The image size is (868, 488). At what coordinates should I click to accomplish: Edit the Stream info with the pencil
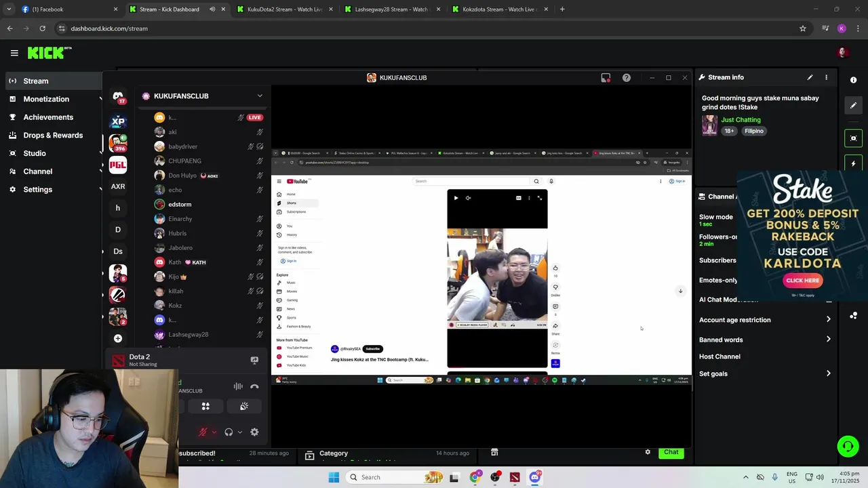click(x=810, y=77)
